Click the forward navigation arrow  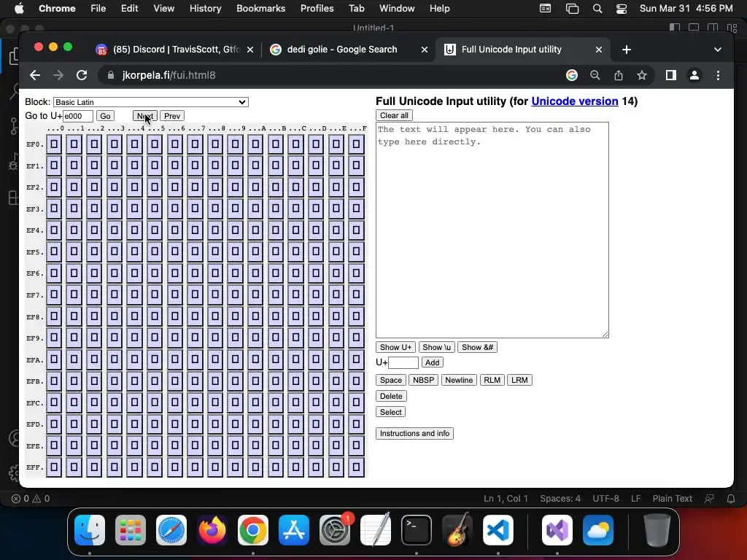pyautogui.click(x=58, y=75)
